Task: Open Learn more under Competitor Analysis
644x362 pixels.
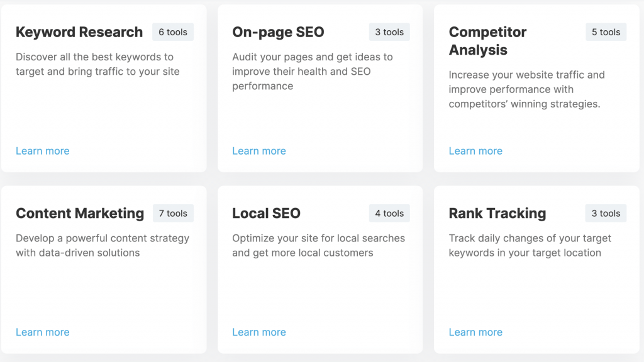Action: point(475,151)
